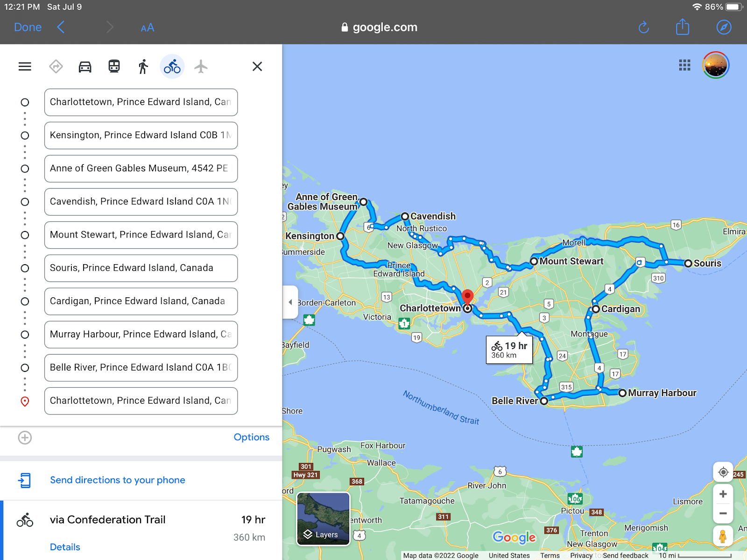
Task: Click the red Charlottetown map marker
Action: [x=467, y=297]
